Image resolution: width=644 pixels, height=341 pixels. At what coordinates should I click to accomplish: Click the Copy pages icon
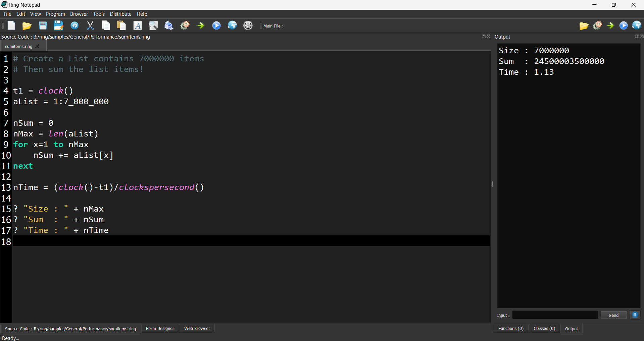pyautogui.click(x=106, y=25)
